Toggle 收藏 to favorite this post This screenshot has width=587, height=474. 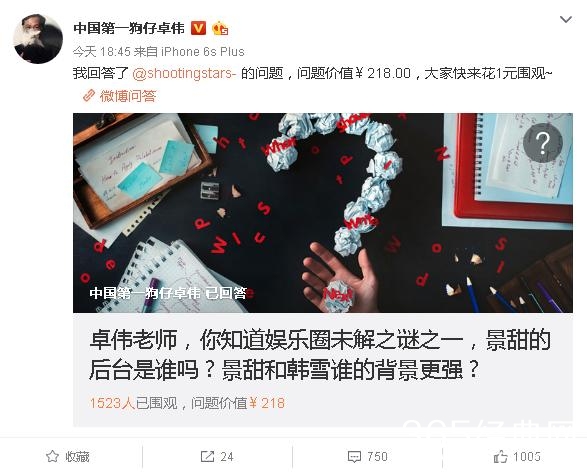pyautogui.click(x=68, y=456)
